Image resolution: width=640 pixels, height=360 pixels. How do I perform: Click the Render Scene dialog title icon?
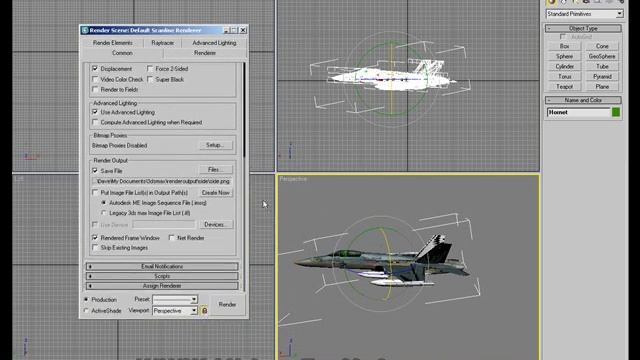(x=85, y=30)
